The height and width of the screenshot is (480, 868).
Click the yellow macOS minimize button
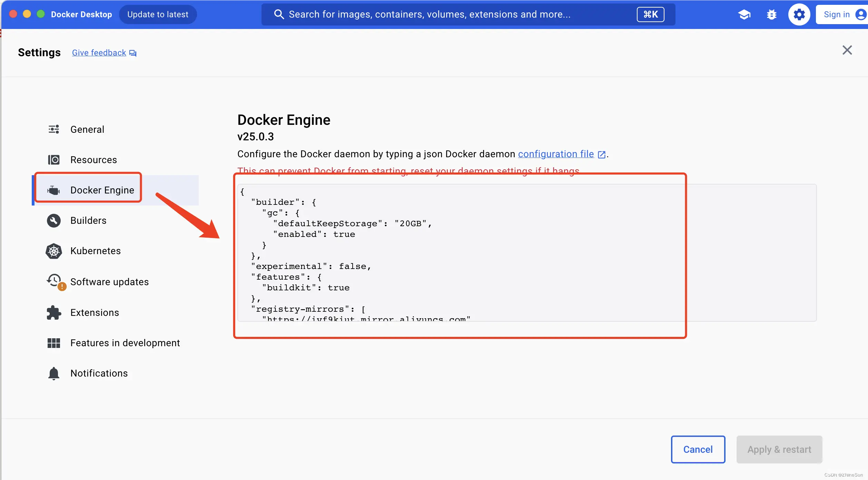(27, 14)
